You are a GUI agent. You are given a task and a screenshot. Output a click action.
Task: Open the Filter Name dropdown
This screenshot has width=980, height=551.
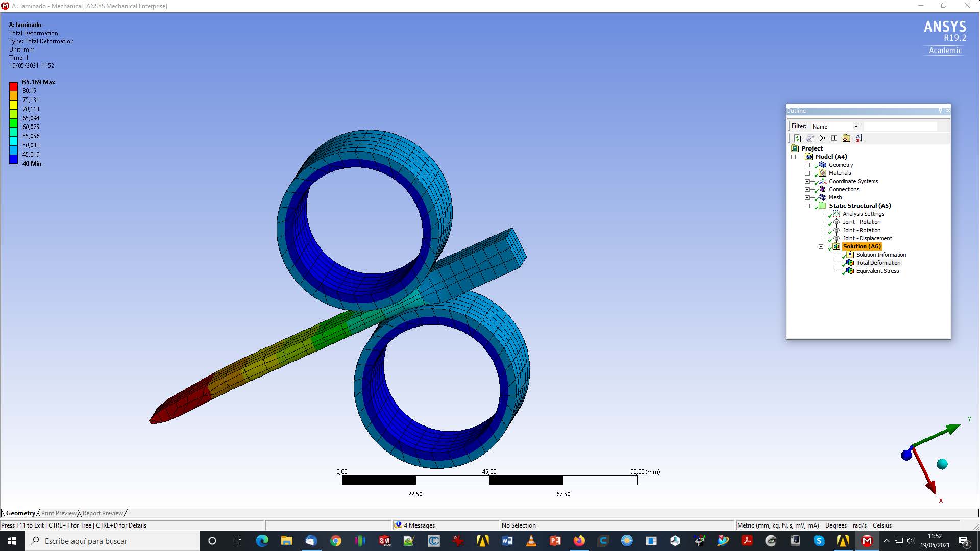tap(856, 127)
